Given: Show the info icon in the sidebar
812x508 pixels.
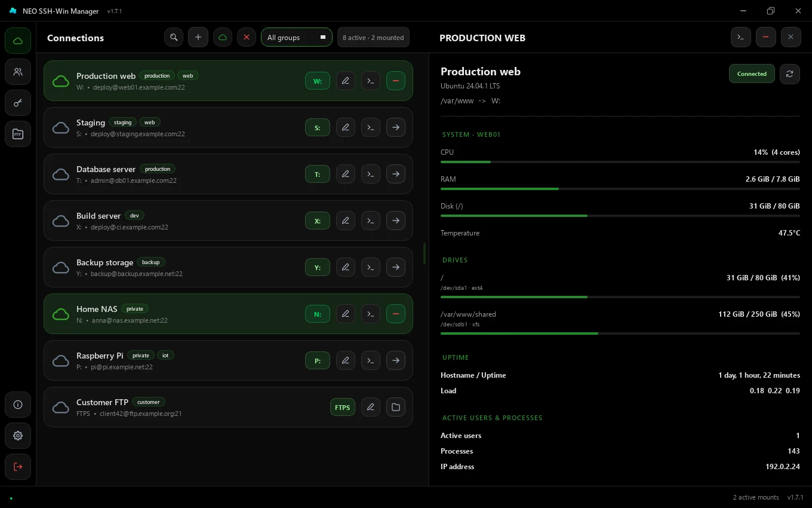Looking at the screenshot, I should click(18, 405).
